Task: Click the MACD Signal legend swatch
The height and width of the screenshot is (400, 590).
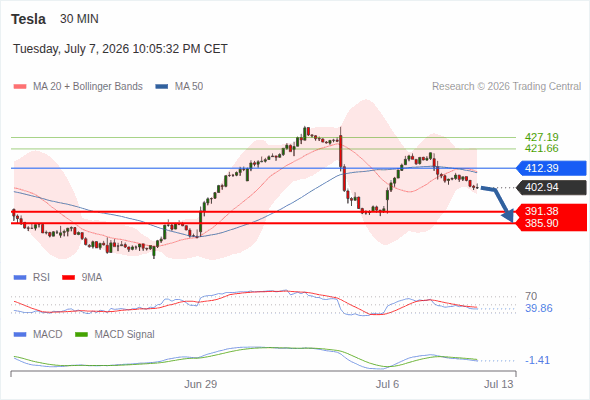Action: pyautogui.click(x=81, y=335)
